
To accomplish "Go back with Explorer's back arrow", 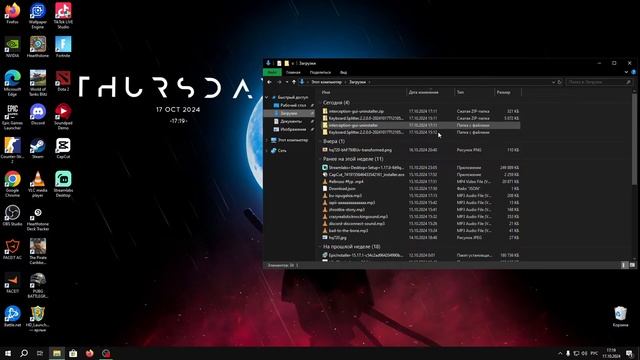I will coord(269,82).
